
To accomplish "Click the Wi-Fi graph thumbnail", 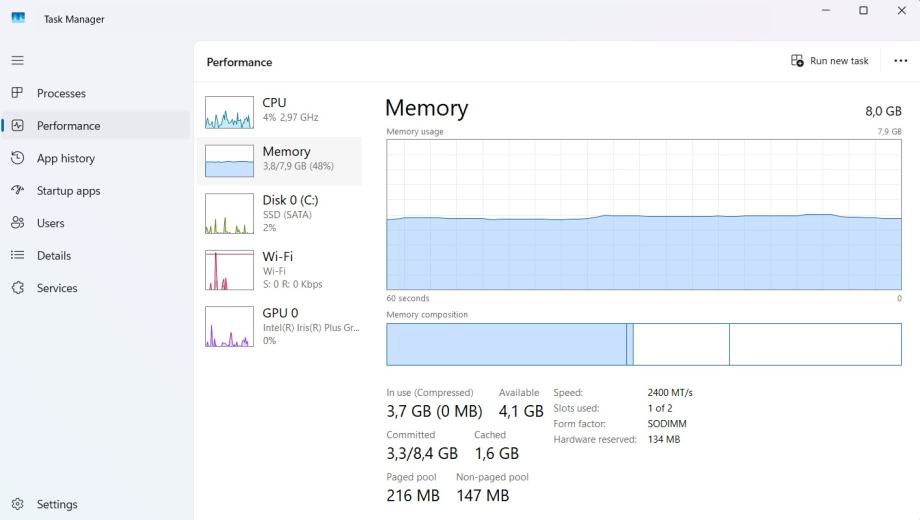I will [x=229, y=270].
